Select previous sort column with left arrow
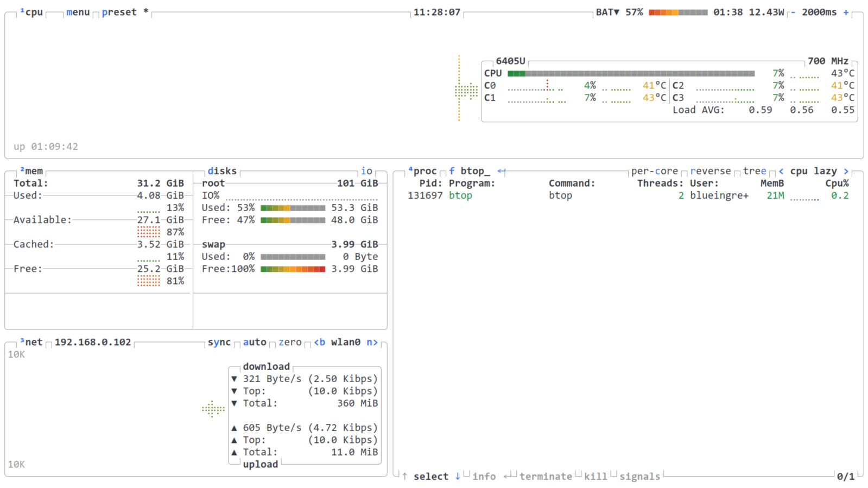Viewport: 868px width, 488px height. click(x=781, y=171)
